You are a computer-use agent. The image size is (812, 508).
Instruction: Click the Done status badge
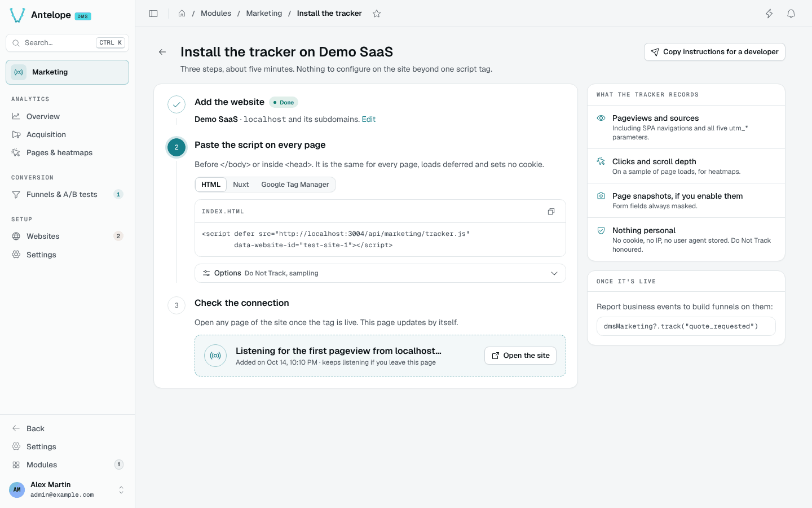(284, 102)
